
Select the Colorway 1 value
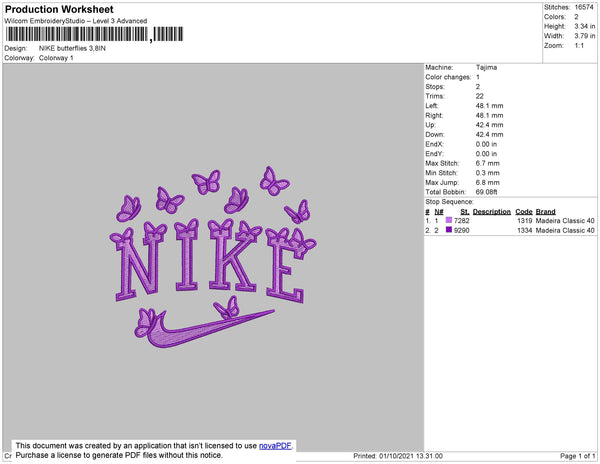[56, 58]
